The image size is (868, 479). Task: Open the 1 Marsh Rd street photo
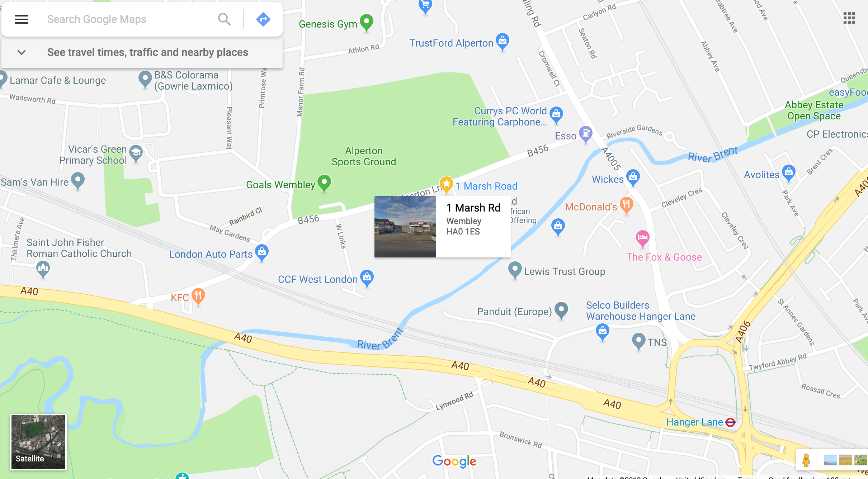tap(405, 227)
